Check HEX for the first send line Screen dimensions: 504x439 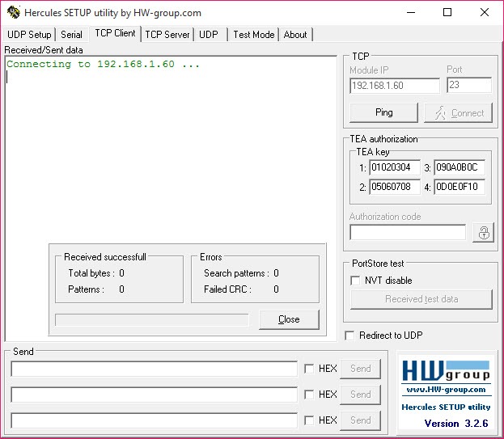pyautogui.click(x=309, y=369)
